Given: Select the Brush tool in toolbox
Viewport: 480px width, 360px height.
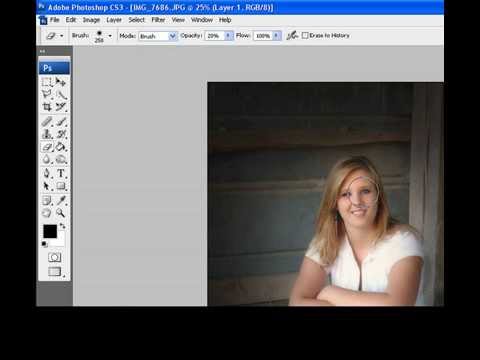Looking at the screenshot, I should [61, 122].
